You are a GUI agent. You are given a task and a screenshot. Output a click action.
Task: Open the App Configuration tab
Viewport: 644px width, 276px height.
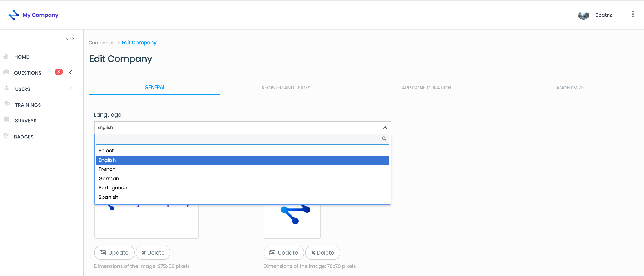426,88
